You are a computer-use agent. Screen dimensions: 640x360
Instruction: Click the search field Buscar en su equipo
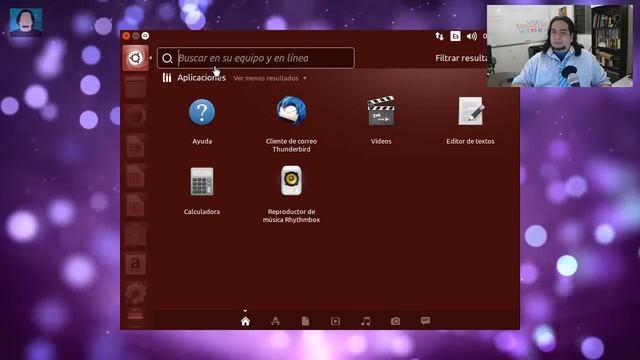256,58
